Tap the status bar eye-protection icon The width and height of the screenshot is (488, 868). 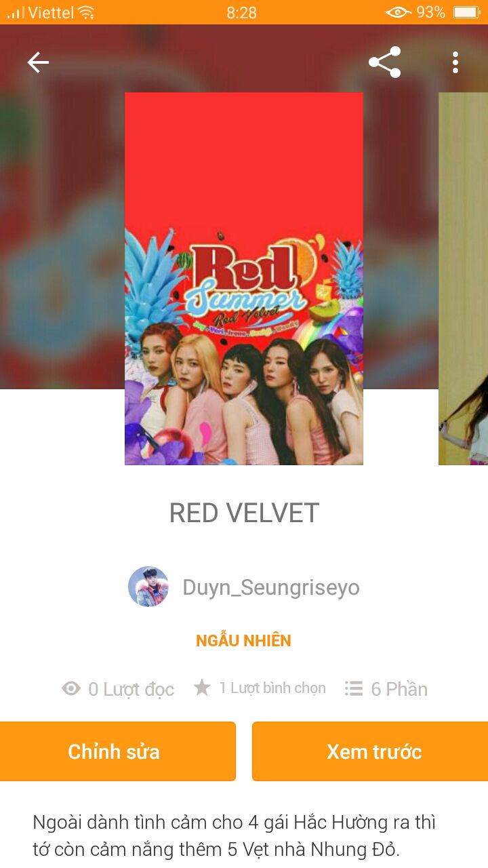coord(398,12)
